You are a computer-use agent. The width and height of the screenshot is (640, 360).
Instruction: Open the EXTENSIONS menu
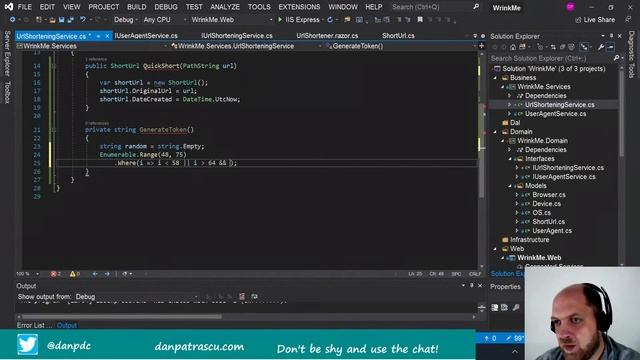coord(299,7)
